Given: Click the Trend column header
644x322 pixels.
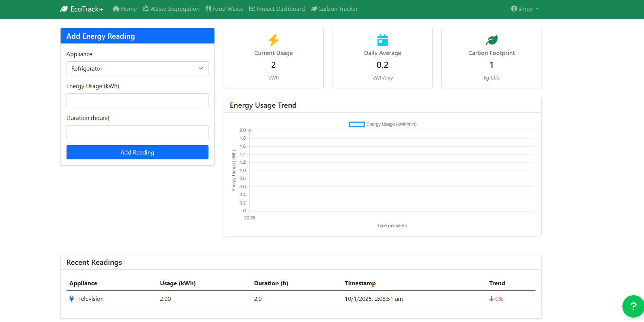Looking at the screenshot, I should (497, 283).
